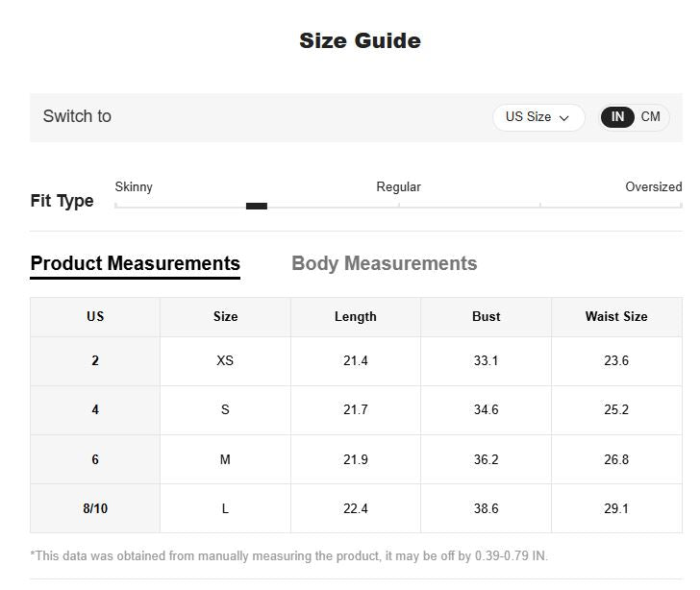Image resolution: width=700 pixels, height=590 pixels.
Task: Click the Length column header
Action: [x=355, y=316]
